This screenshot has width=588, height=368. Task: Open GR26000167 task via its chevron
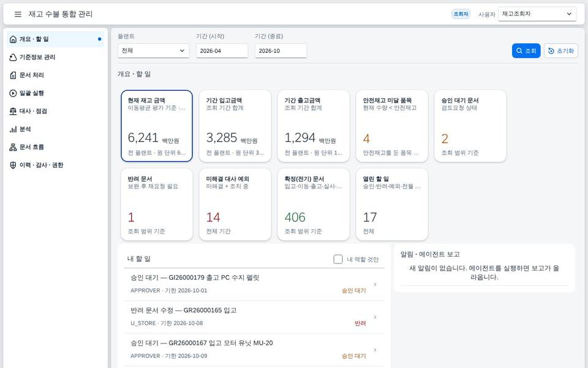point(375,350)
